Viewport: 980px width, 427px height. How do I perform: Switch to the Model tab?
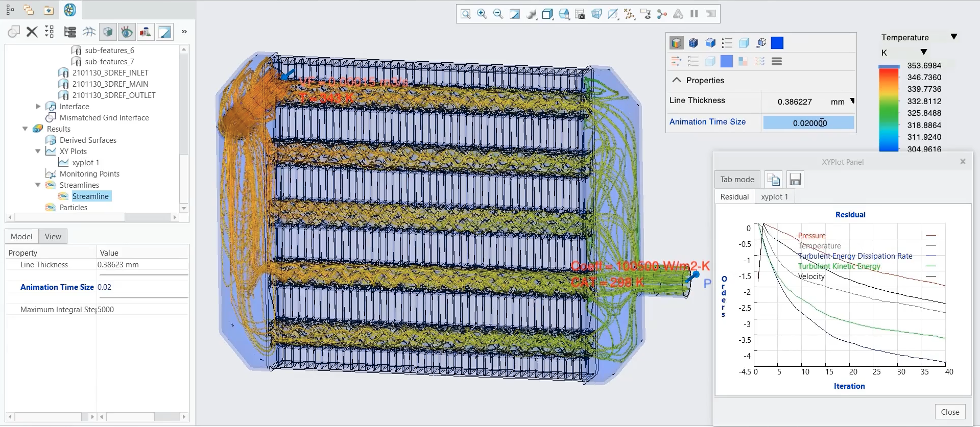21,236
